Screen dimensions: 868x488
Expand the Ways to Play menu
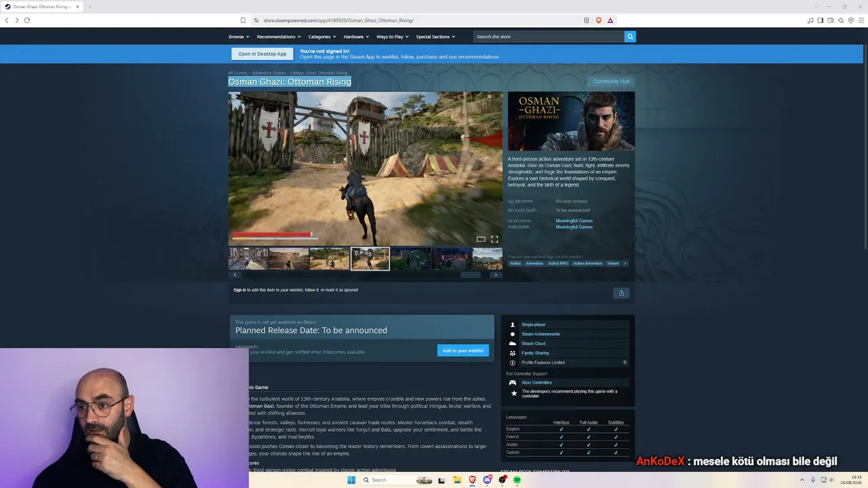(x=393, y=37)
